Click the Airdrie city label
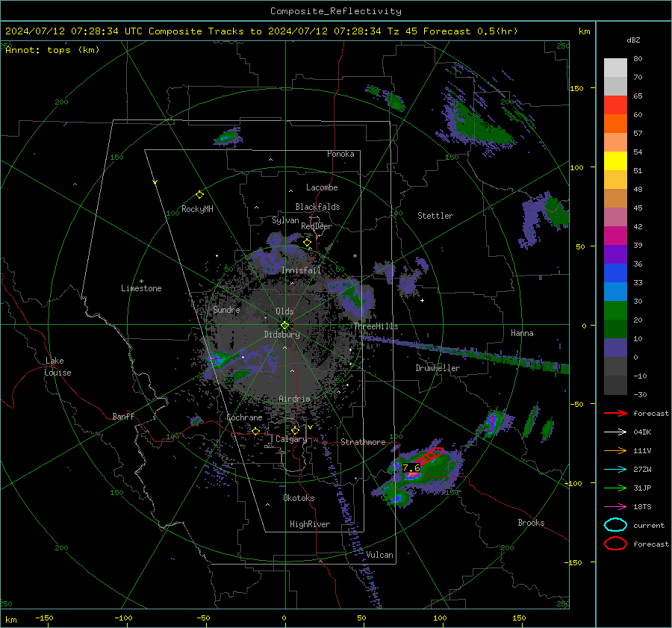The height and width of the screenshot is (628, 672). (294, 399)
